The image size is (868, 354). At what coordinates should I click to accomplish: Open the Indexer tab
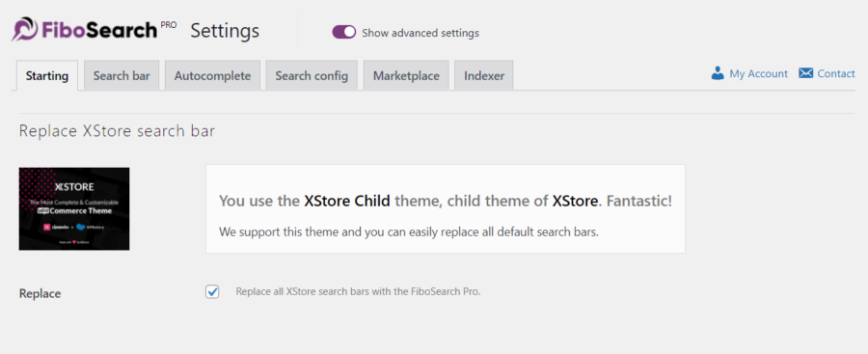point(484,76)
